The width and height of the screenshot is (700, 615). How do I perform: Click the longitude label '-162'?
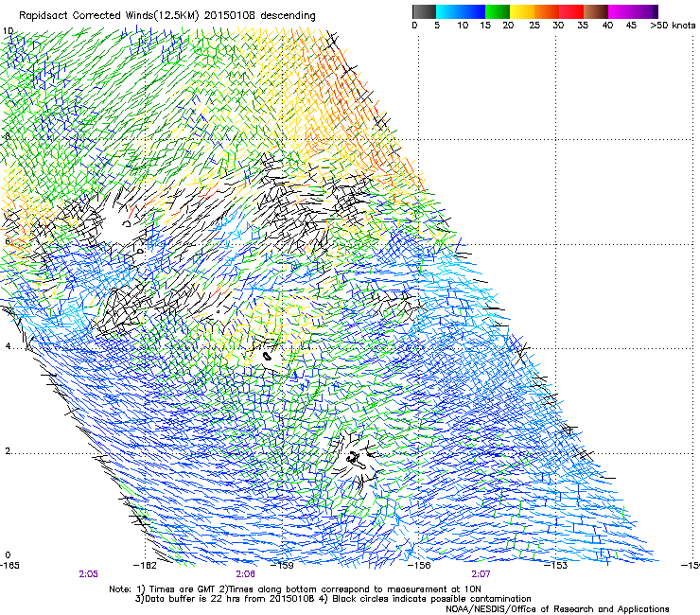145,566
